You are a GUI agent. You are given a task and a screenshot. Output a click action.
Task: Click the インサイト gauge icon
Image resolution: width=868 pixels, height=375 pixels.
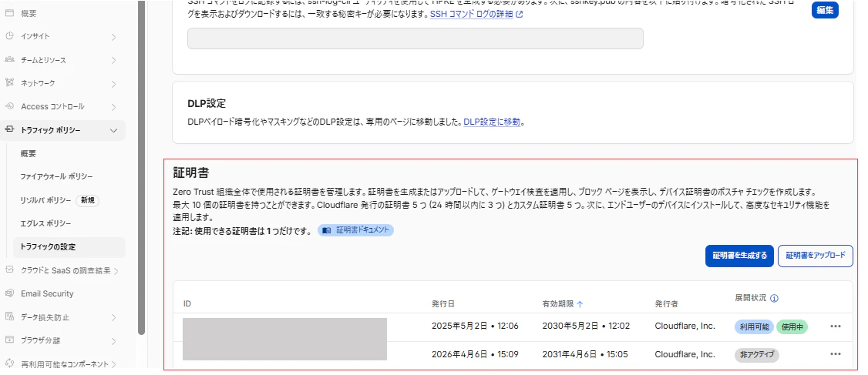pos(9,36)
